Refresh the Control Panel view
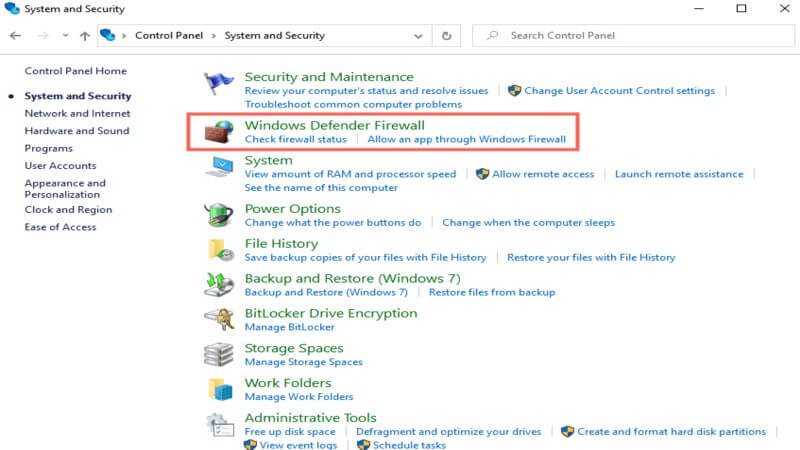The image size is (800, 450). click(x=446, y=36)
